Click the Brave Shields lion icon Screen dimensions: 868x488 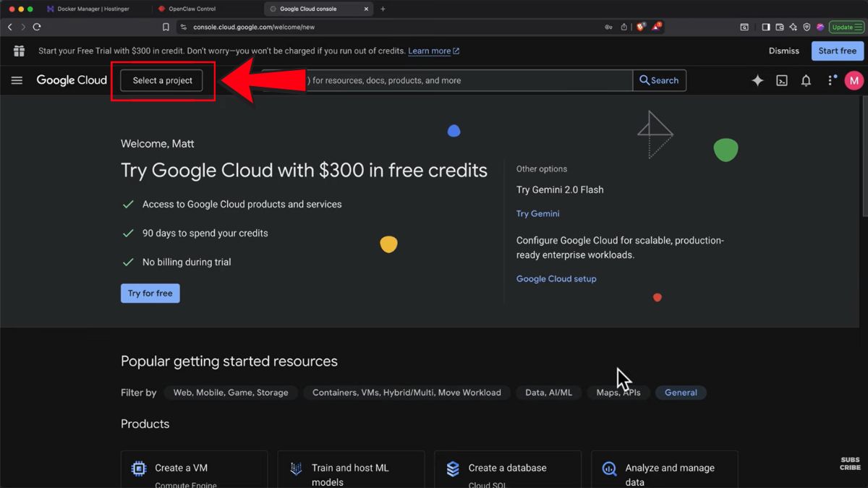pos(640,27)
